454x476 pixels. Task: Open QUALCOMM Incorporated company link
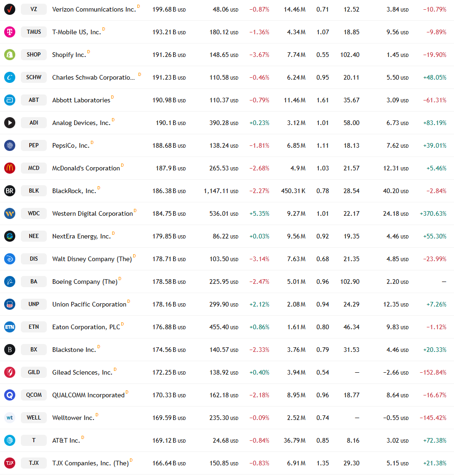(x=88, y=395)
